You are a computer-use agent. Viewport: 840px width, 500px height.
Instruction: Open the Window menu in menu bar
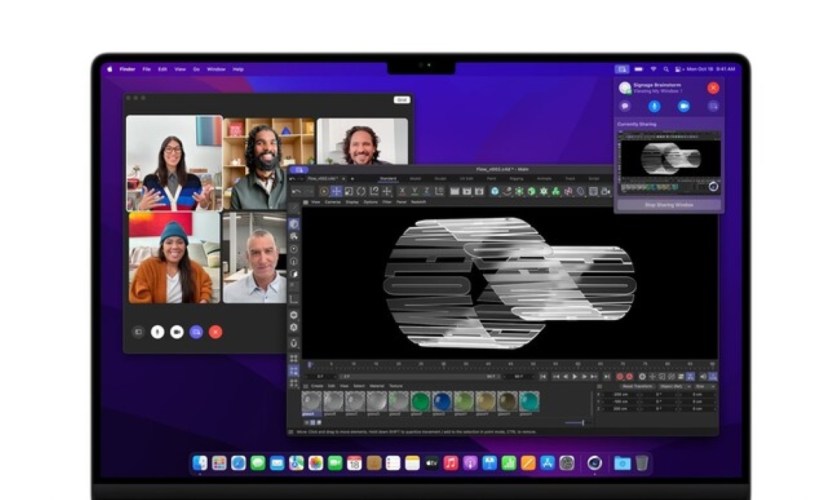216,69
